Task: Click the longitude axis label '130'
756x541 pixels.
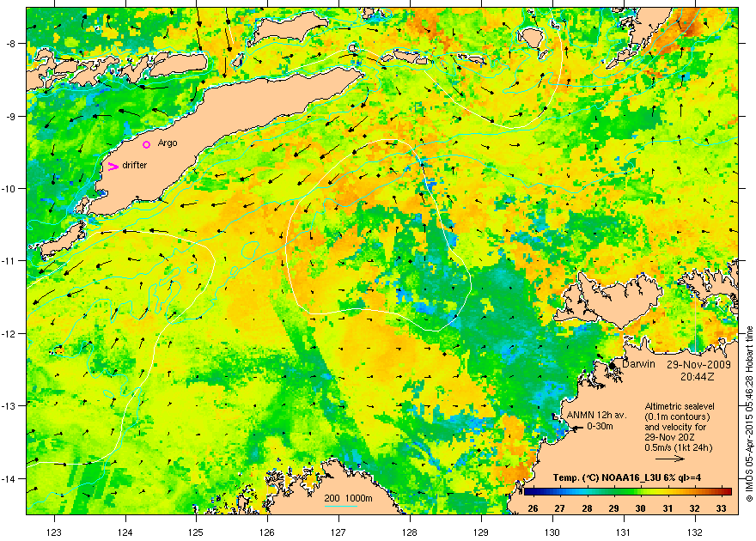Action: [x=552, y=532]
